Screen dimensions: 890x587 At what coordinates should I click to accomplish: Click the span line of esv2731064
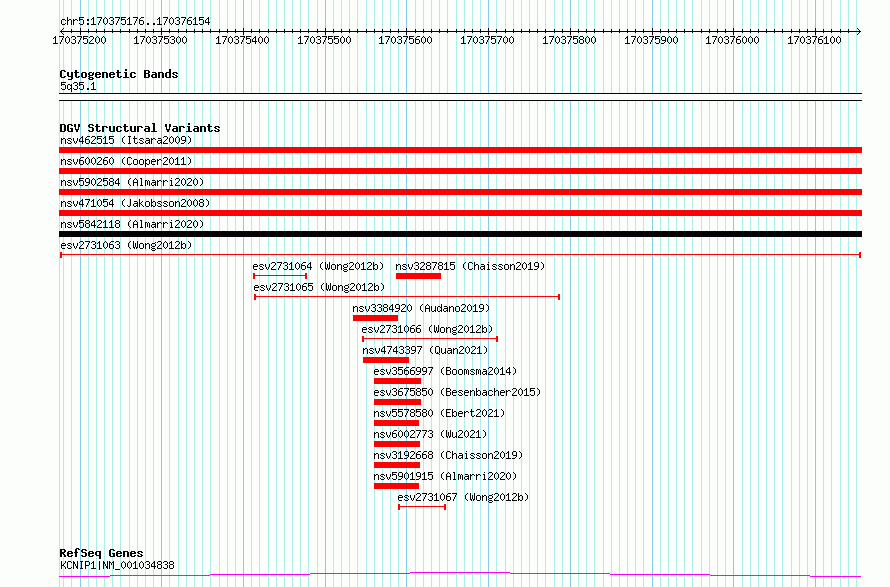pos(280,276)
